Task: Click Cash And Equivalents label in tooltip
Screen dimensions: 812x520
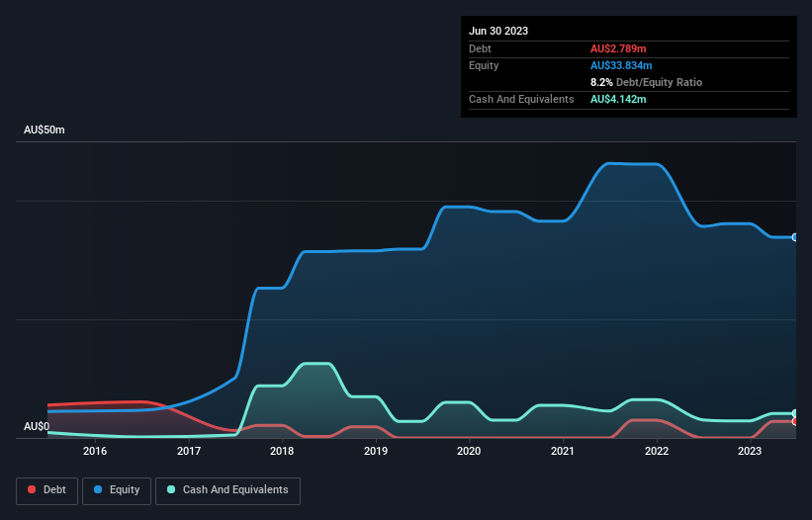Action: [x=521, y=99]
